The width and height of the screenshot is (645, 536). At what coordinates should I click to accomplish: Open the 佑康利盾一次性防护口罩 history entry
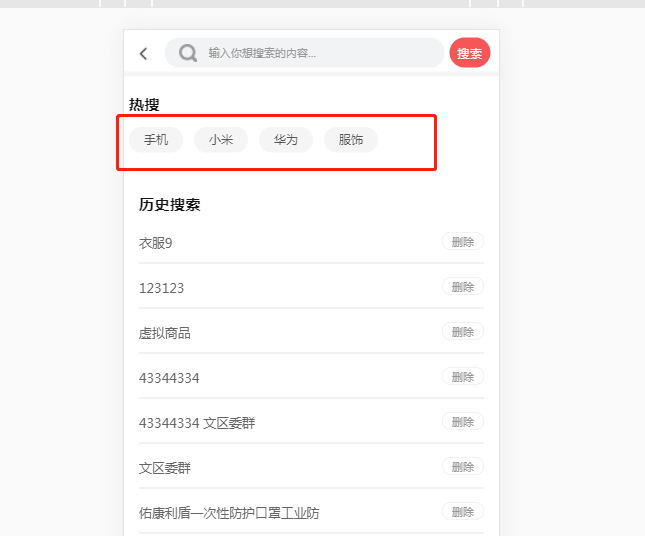point(229,513)
